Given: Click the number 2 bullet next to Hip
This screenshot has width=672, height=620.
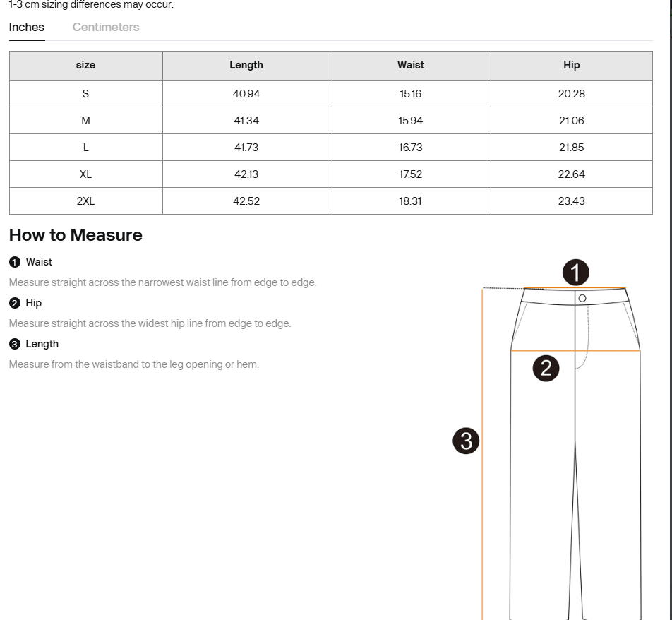Looking at the screenshot, I should pyautogui.click(x=15, y=303).
